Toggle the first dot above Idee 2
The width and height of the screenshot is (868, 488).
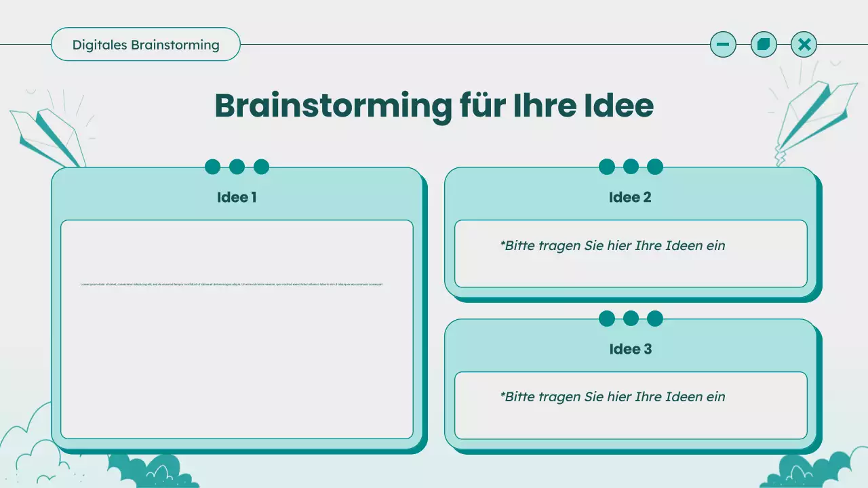[x=606, y=167]
